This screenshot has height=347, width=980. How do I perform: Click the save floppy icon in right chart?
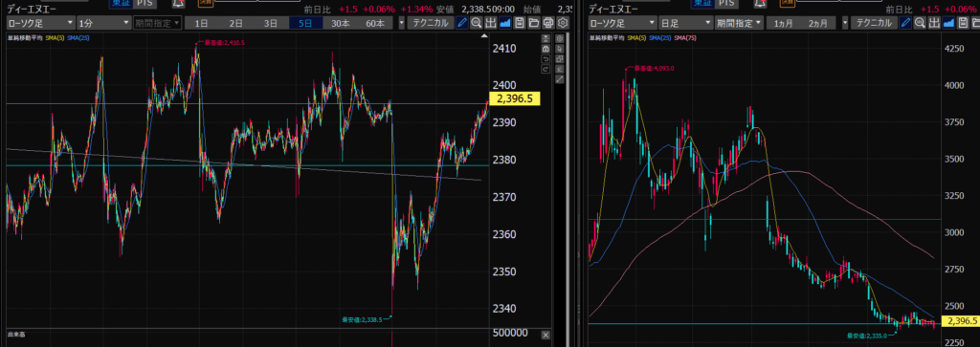tap(963, 23)
